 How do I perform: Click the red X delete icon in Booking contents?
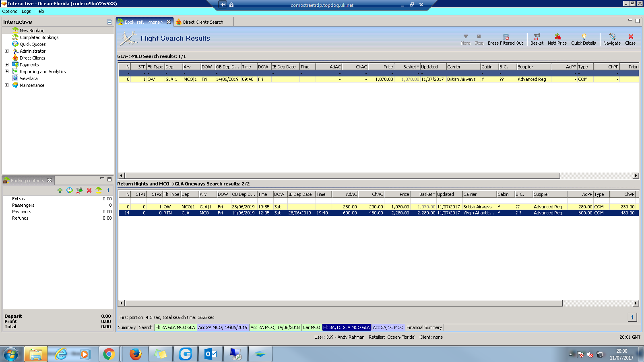click(x=89, y=190)
